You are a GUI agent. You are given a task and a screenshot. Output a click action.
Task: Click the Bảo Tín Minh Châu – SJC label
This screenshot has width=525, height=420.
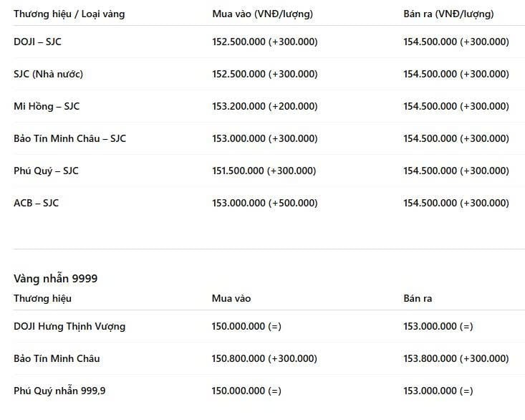(x=69, y=138)
